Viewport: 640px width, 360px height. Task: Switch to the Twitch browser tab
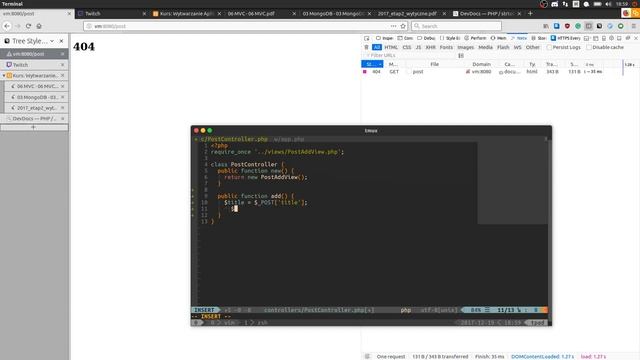pos(111,13)
